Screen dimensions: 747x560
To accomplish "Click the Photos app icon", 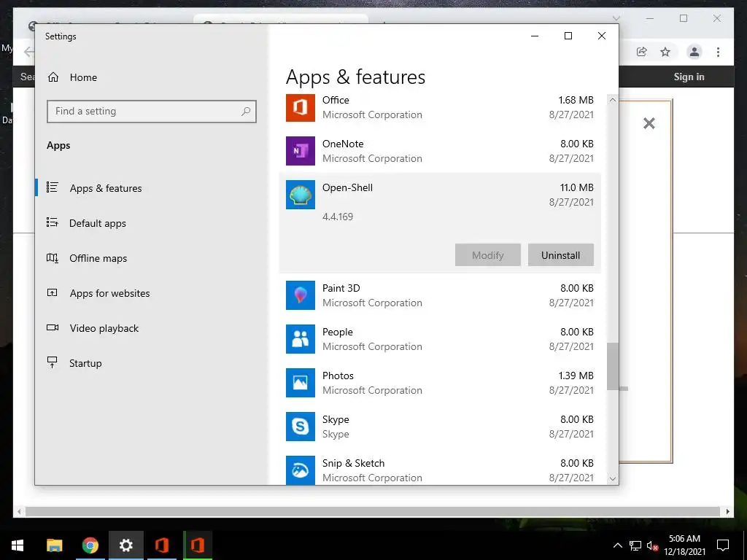I will click(x=300, y=383).
